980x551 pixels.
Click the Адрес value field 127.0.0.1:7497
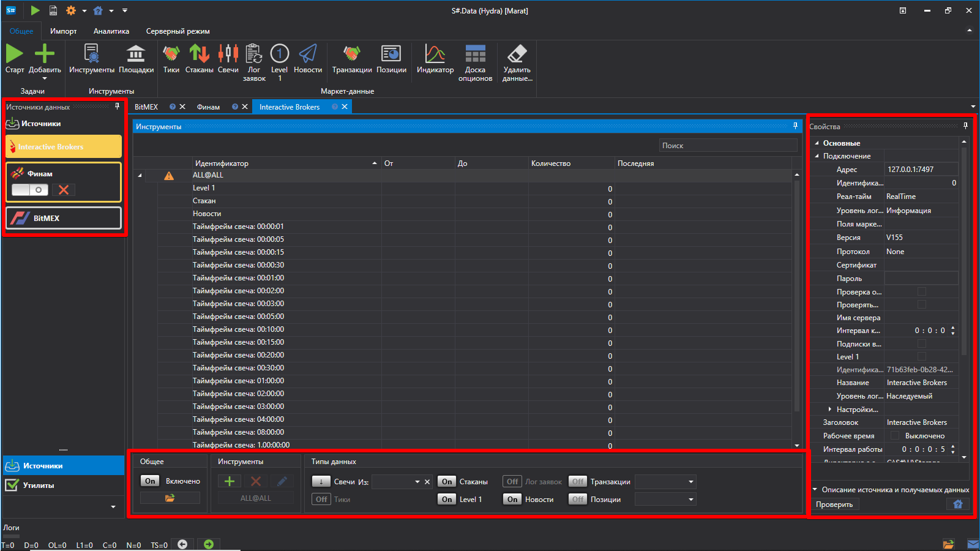pyautogui.click(x=921, y=170)
